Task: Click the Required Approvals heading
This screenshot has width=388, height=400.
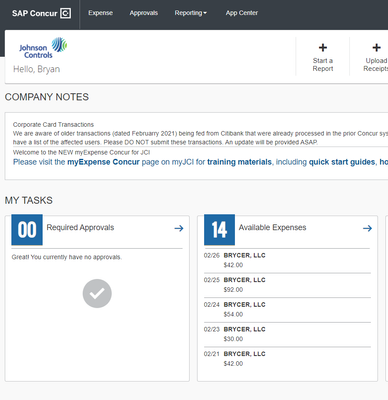Action: click(x=80, y=227)
